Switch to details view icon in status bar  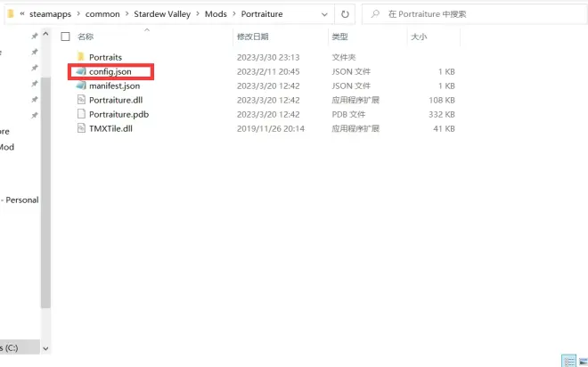pyautogui.click(x=568, y=360)
